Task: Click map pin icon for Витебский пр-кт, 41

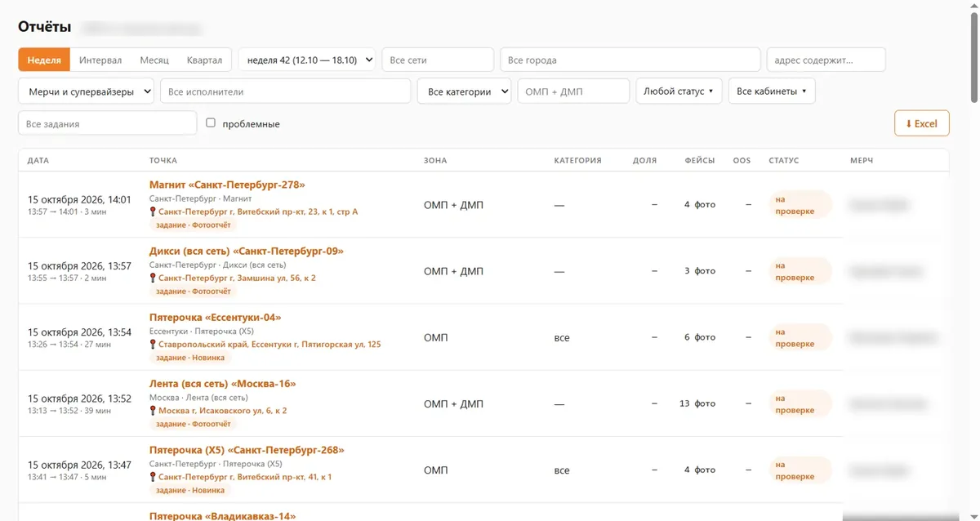Action: point(153,477)
